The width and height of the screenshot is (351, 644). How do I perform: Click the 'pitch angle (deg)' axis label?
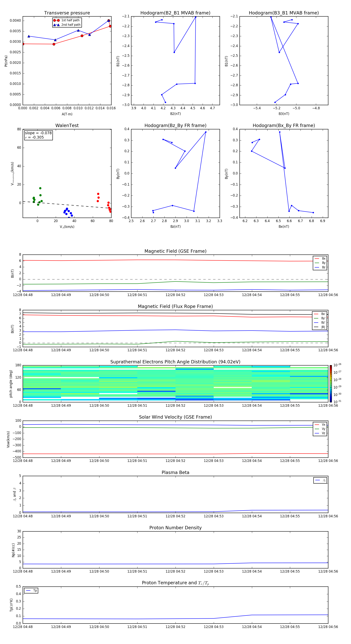pos(11,384)
